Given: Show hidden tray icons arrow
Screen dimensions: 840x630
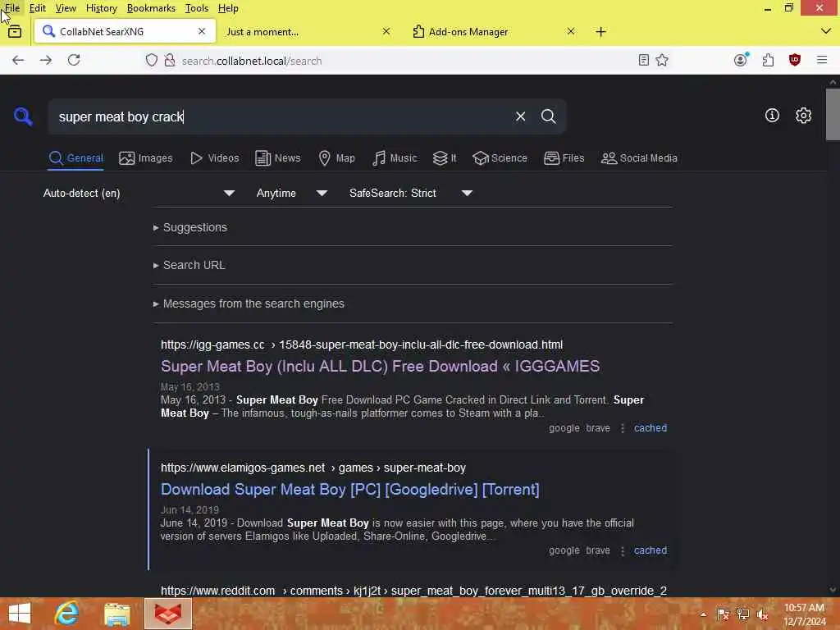Looking at the screenshot, I should pos(703,614).
